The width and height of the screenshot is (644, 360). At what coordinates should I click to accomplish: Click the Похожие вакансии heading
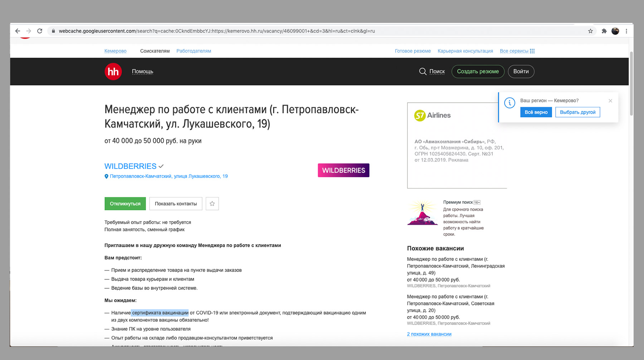435,248
